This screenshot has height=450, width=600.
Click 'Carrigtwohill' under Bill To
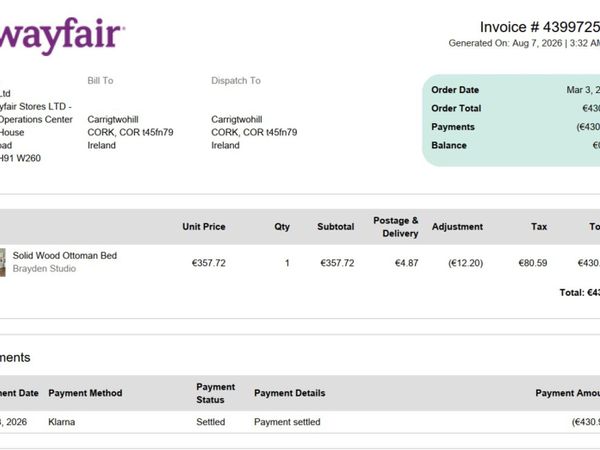[x=113, y=119]
